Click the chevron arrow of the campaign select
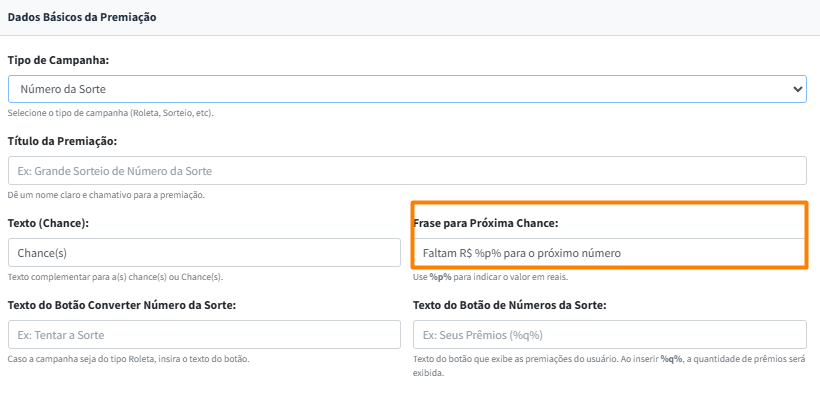Screen dimensions: 820x402 coord(797,89)
